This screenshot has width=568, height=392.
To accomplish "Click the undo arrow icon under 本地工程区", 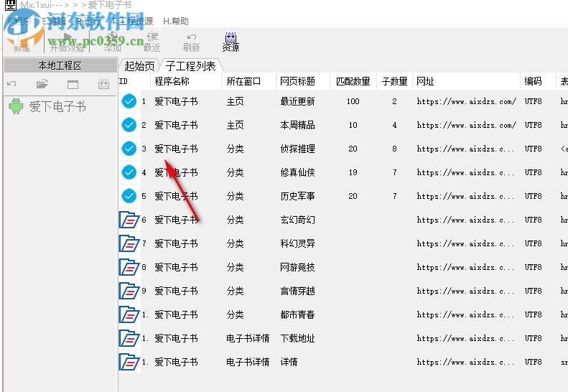I will pos(11,84).
